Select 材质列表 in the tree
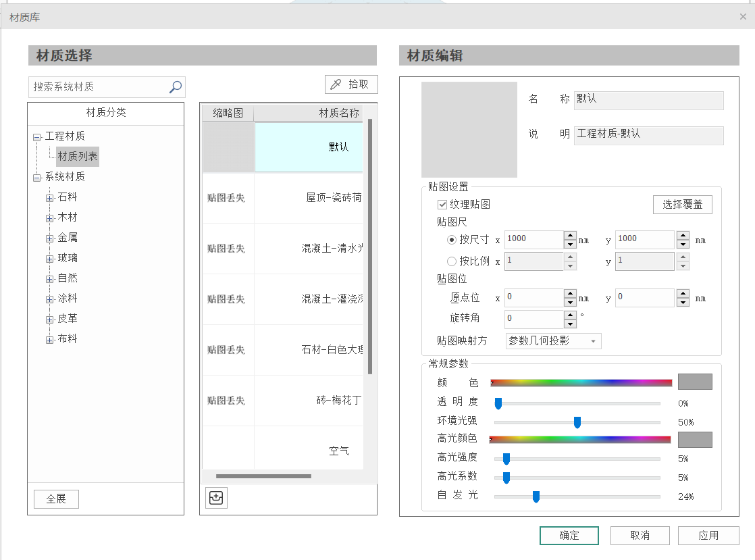Screen dimensions: 755x560 78,157
